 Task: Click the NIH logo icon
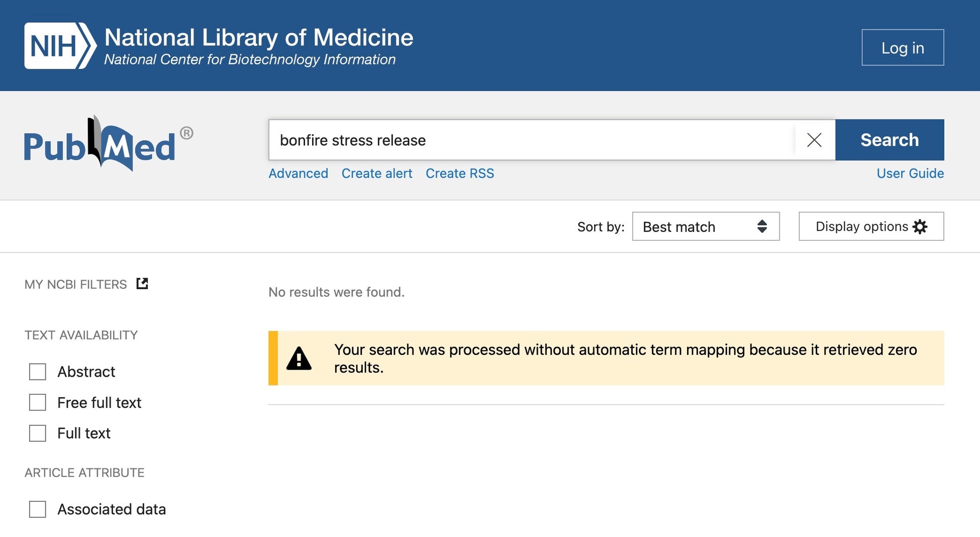(60, 46)
